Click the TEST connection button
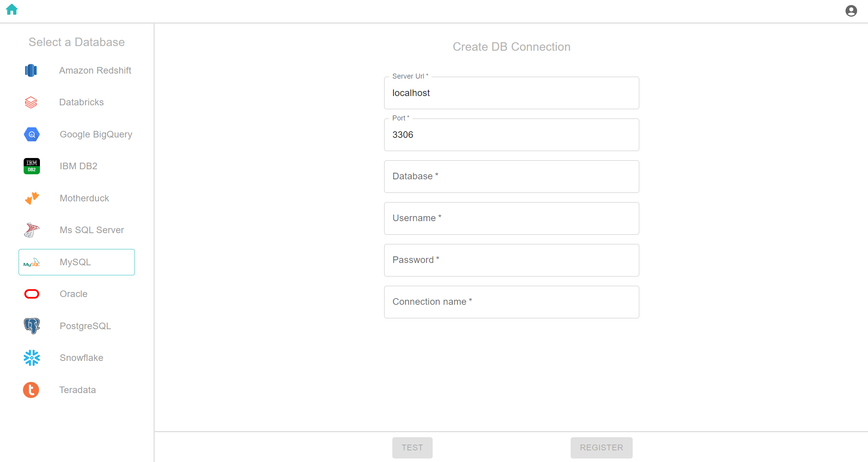868x462 pixels. pos(412,447)
